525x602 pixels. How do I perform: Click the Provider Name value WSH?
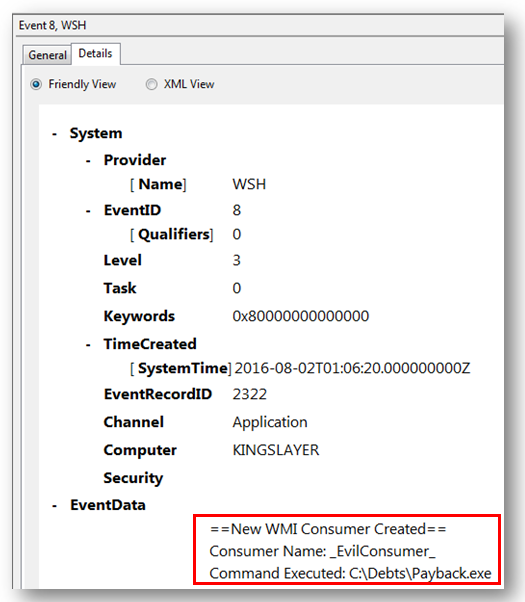pyautogui.click(x=249, y=184)
